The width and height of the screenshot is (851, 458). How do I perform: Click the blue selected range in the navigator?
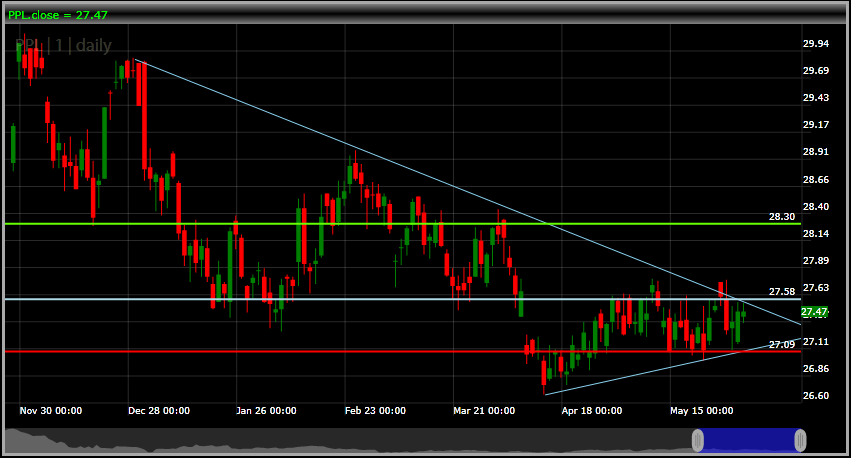pyautogui.click(x=749, y=440)
